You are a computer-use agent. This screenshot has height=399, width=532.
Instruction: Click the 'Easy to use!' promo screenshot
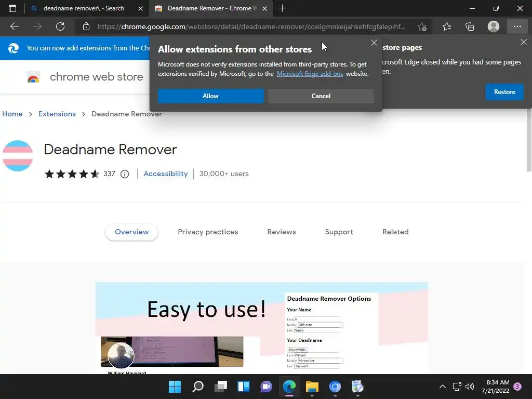pyautogui.click(x=262, y=328)
